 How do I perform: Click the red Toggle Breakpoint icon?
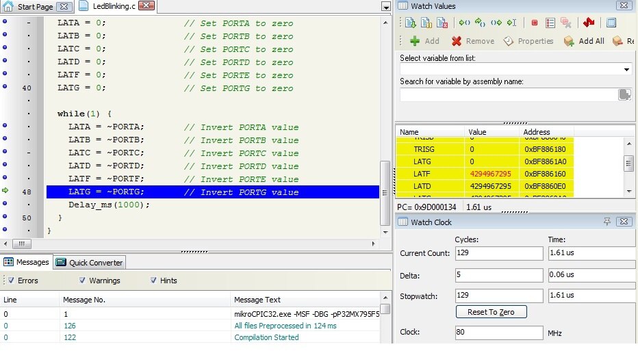(535, 23)
